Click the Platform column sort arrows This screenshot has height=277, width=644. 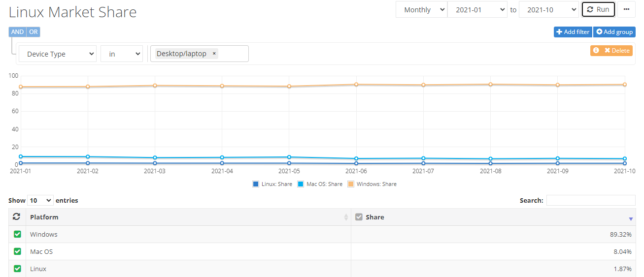tap(346, 217)
